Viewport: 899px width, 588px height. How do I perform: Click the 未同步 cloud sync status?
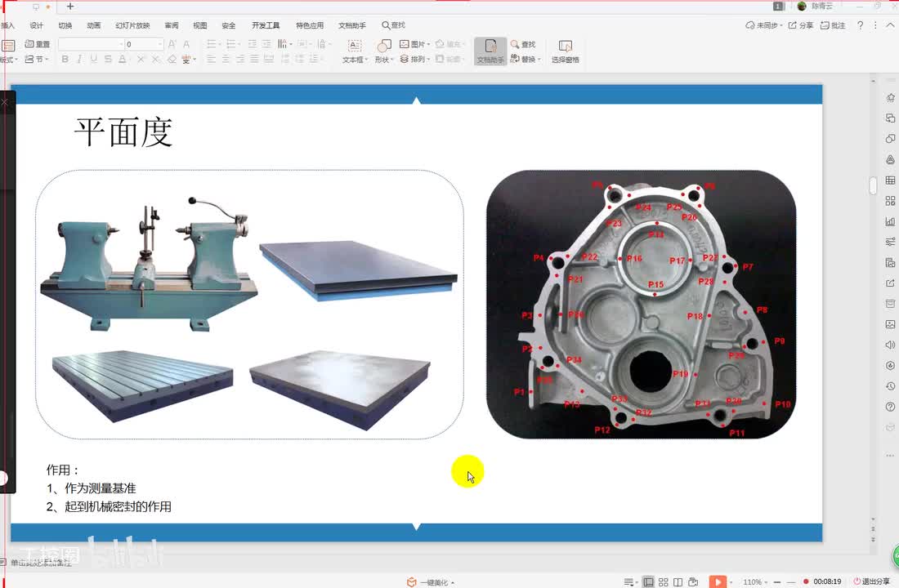763,25
